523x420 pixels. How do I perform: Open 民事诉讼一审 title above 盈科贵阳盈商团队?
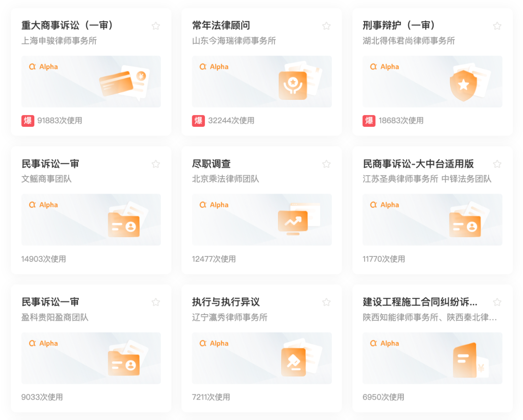[50, 302]
